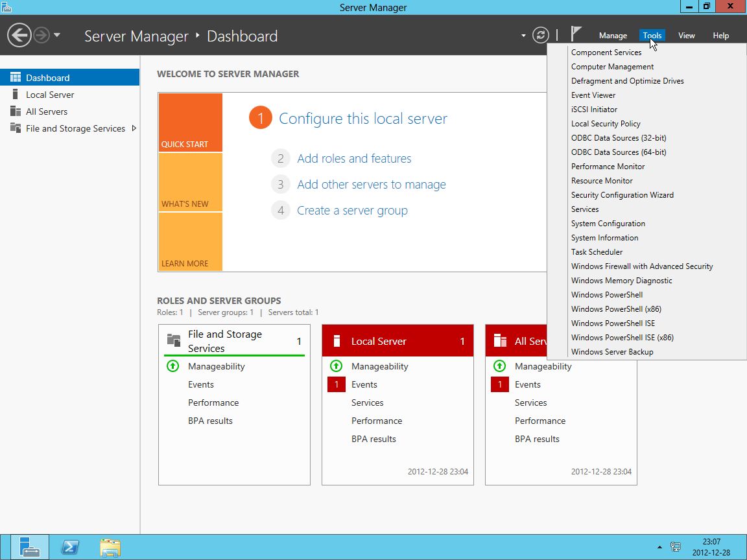Screen dimensions: 747x560
Task: Click Server Manager icon on the taskbar
Action: coord(30,547)
